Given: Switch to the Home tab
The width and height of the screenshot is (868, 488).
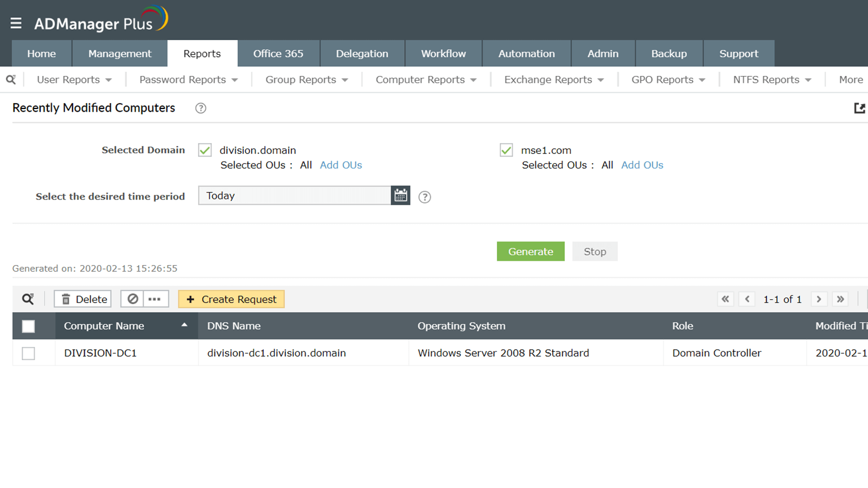Looking at the screenshot, I should pyautogui.click(x=42, y=54).
